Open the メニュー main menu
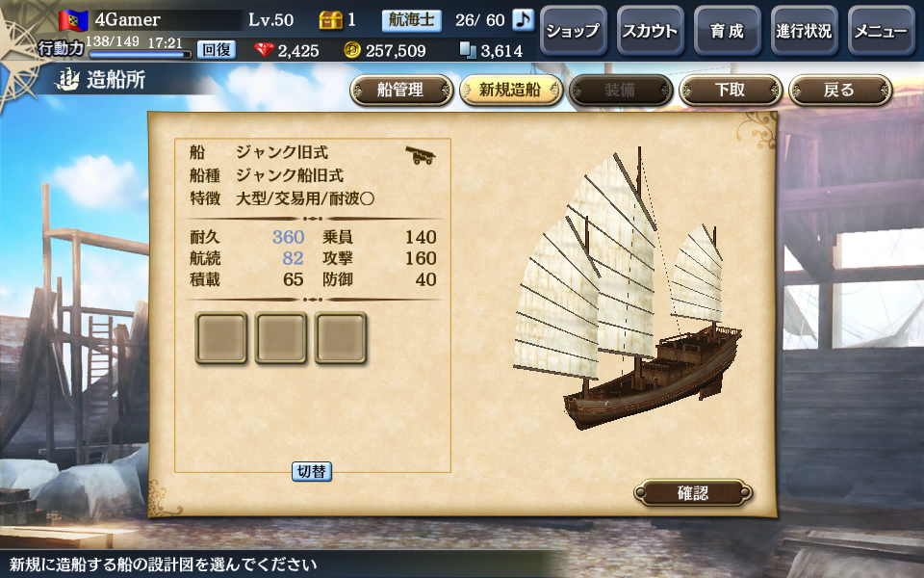The width and height of the screenshot is (924, 578). [x=882, y=31]
